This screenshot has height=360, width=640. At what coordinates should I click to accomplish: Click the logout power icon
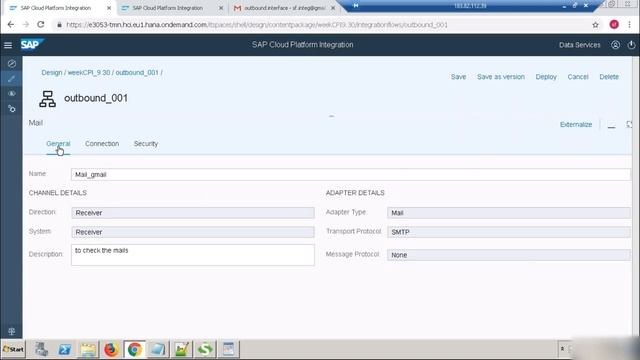tap(631, 45)
